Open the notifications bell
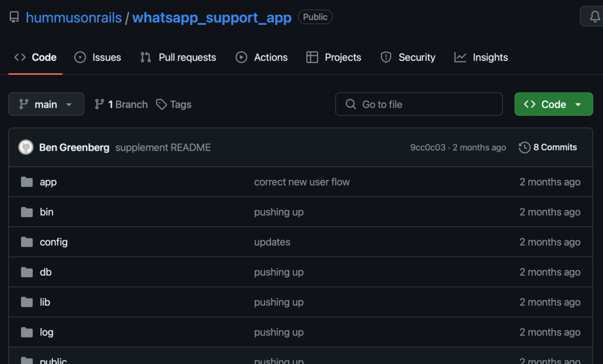 [x=595, y=16]
